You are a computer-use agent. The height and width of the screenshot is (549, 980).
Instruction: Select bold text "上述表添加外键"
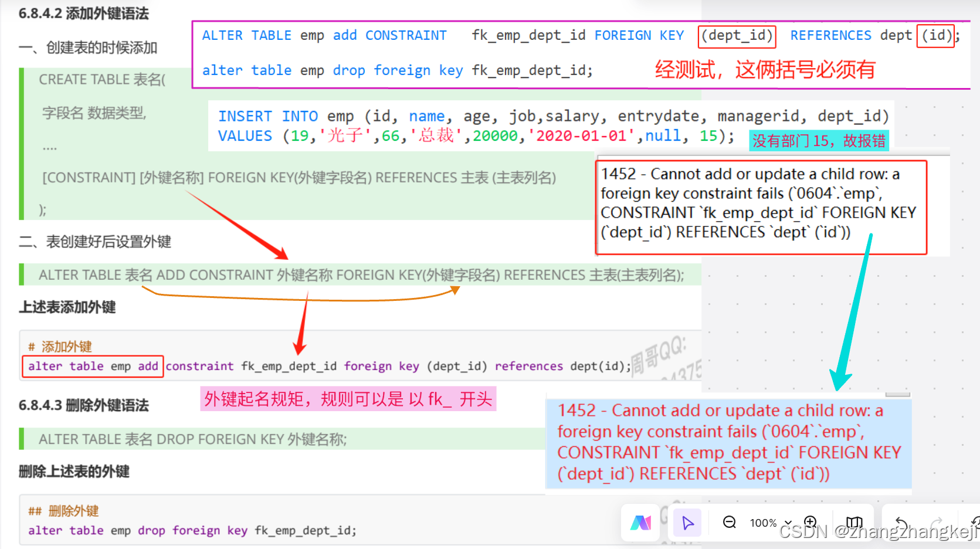pyautogui.click(x=67, y=307)
